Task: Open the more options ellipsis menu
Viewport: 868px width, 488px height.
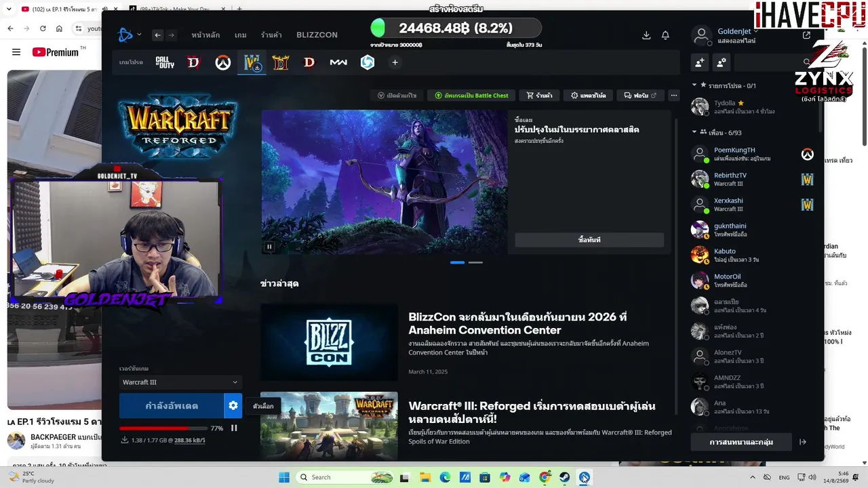Action: pyautogui.click(x=673, y=96)
